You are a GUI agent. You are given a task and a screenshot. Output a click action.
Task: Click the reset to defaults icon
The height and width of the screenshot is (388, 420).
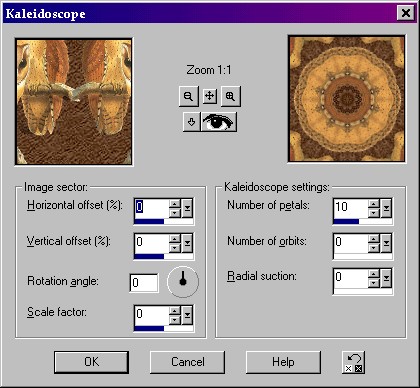click(x=354, y=362)
